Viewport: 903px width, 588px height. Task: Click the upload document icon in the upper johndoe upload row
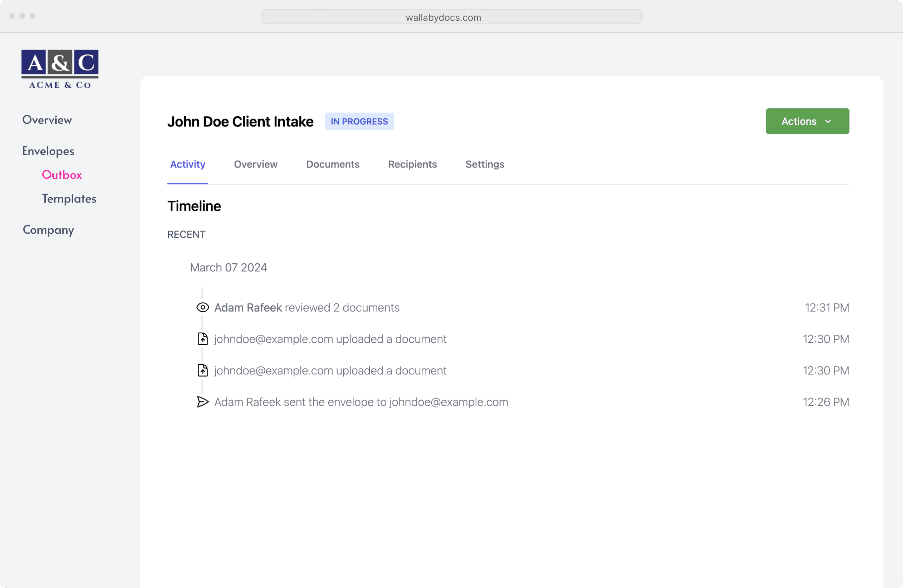(203, 339)
